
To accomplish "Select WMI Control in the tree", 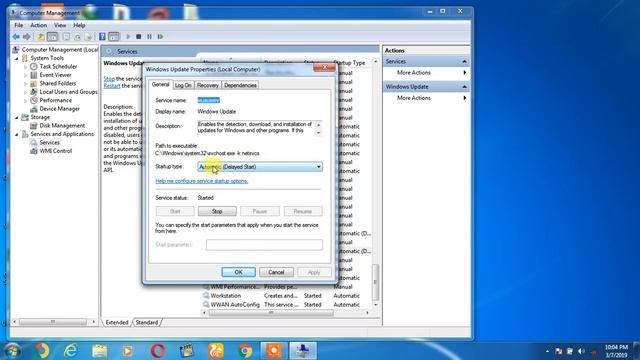I will click(x=56, y=151).
